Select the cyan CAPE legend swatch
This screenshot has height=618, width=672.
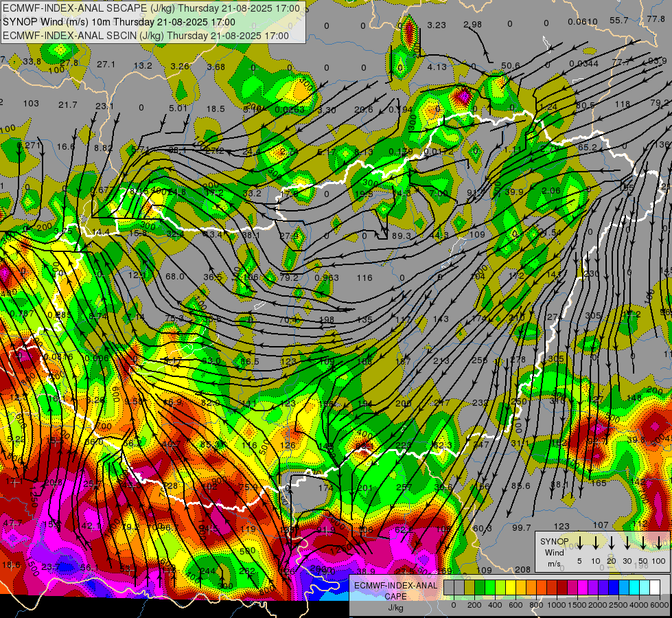tap(634, 587)
